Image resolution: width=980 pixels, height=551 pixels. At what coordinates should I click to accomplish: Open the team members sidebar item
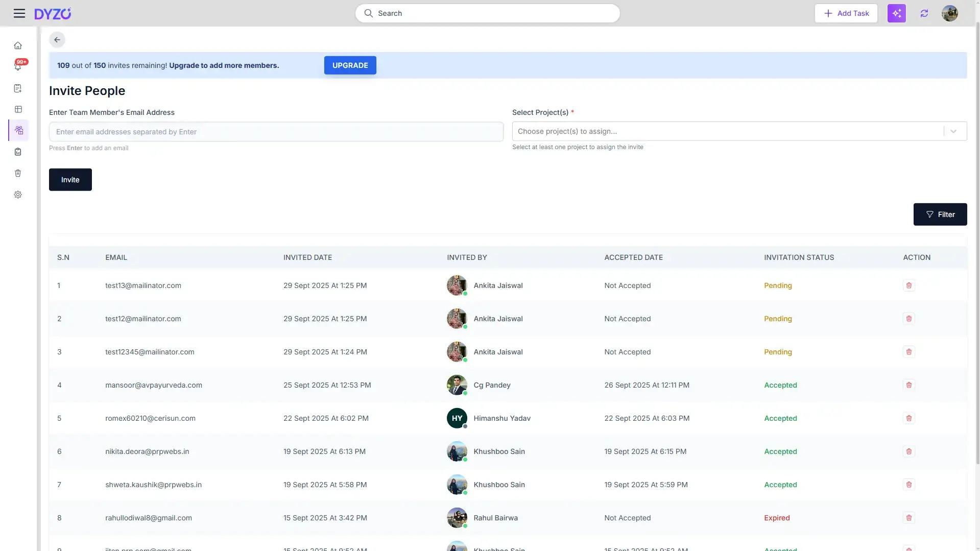coord(19,130)
